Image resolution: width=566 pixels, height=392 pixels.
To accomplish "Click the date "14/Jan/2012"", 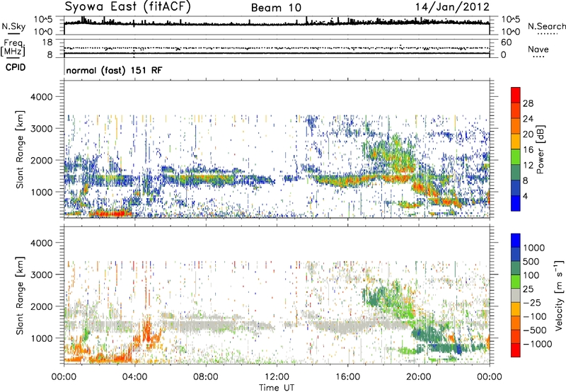I will pos(452,7).
